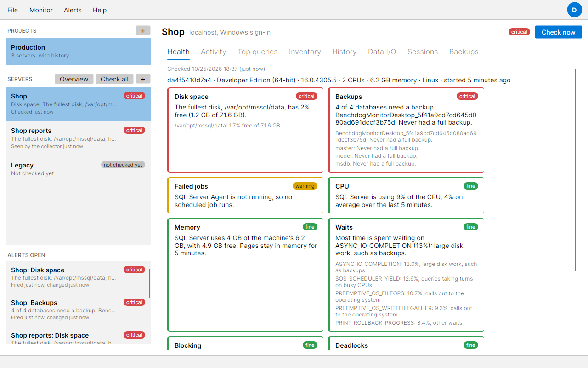588x368 pixels.
Task: Select the Production project
Action: pyautogui.click(x=78, y=52)
